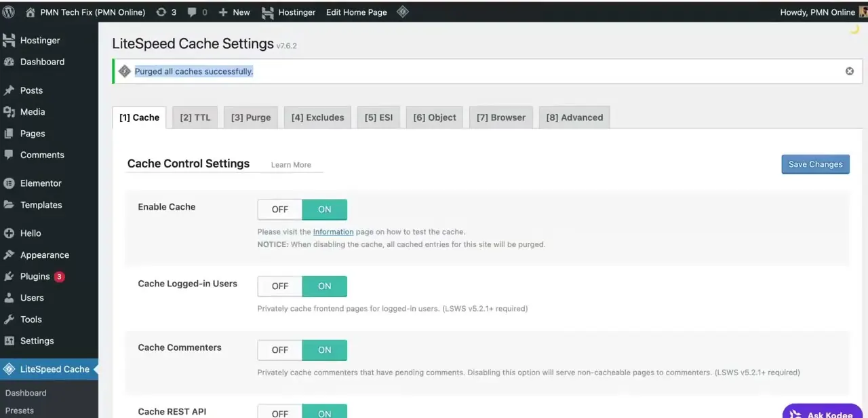
Task: Open the WordPress logo menu
Action: coord(9,12)
